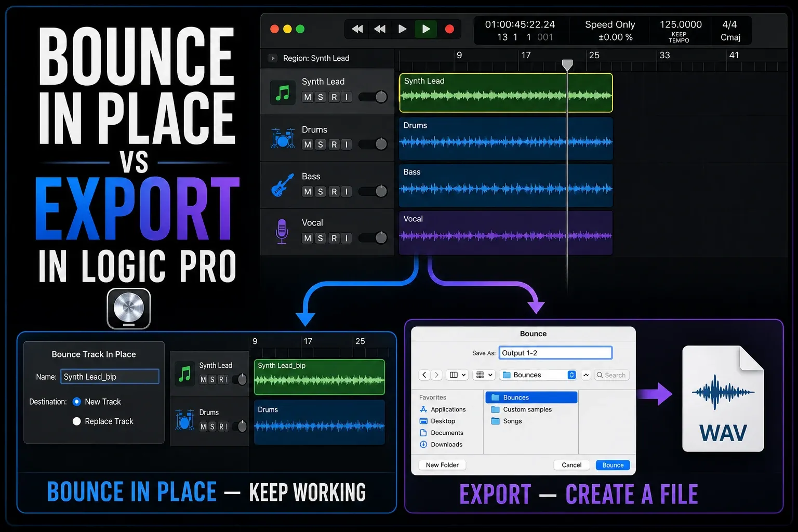Click the Vocal track volume knob
This screenshot has height=532, width=798.
(x=381, y=237)
